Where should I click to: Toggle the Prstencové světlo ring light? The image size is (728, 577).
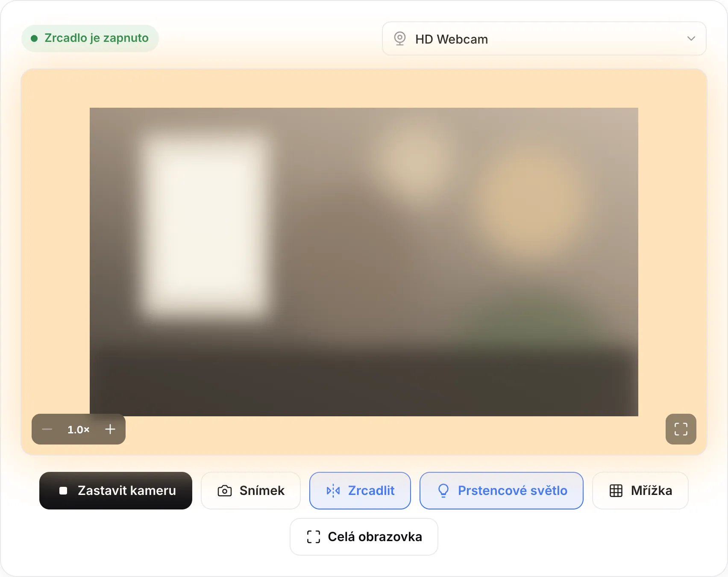click(x=502, y=491)
